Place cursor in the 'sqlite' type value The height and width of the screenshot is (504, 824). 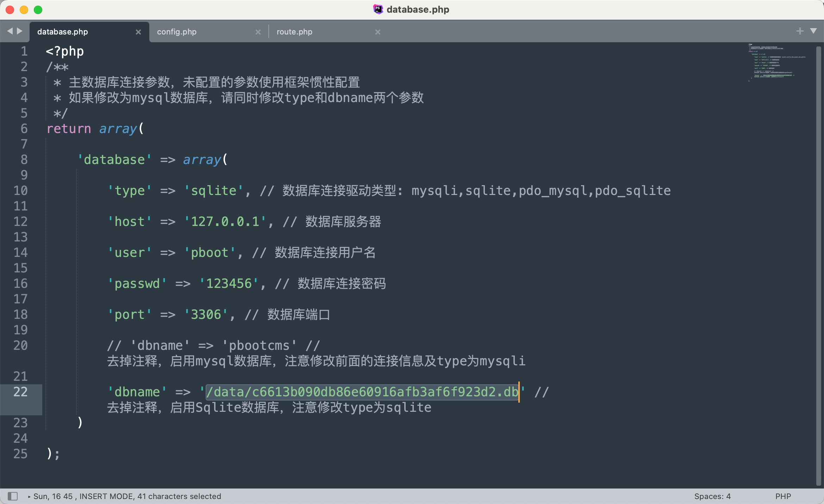[213, 191]
